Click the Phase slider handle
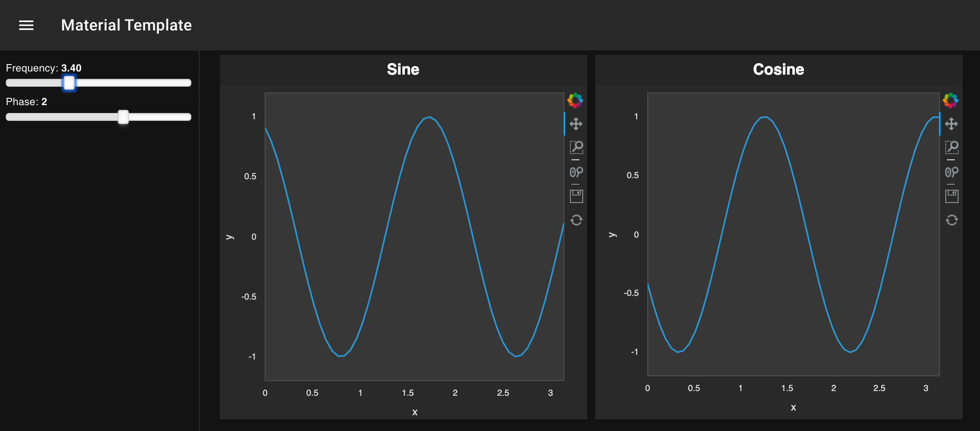The image size is (980, 431). 123,117
